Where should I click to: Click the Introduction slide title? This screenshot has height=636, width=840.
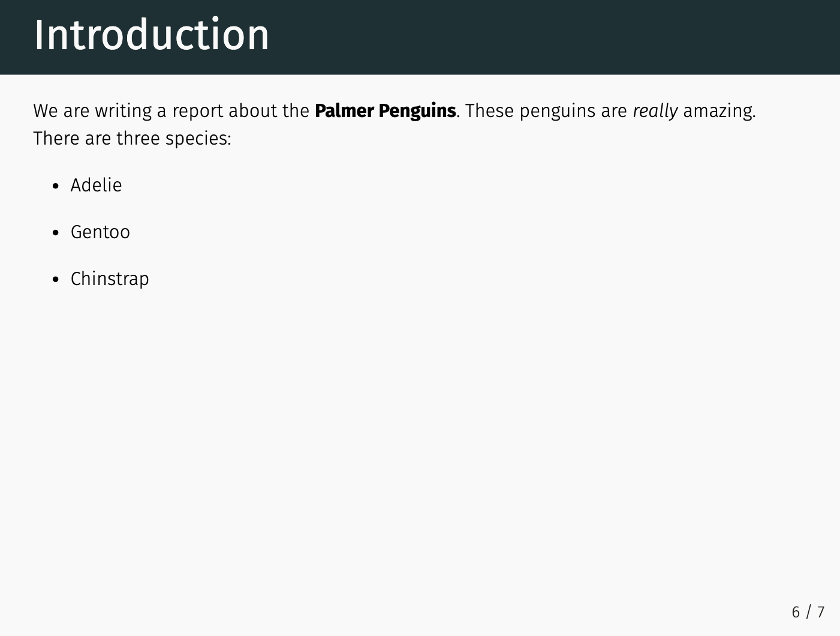(x=152, y=35)
